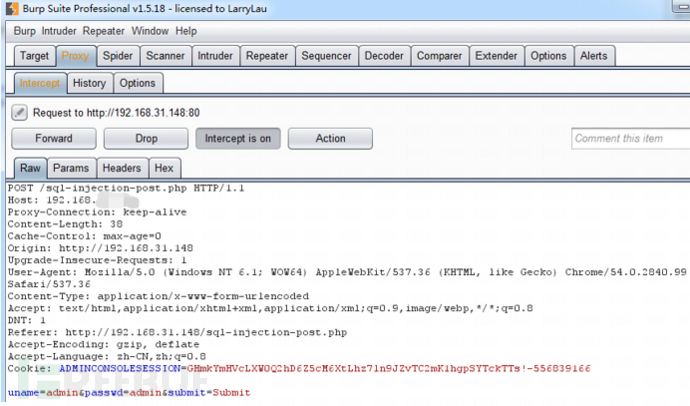Switch to the Intruder tool tab

[215, 56]
